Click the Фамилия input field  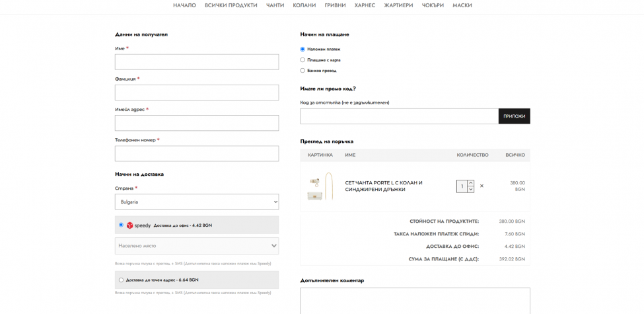[x=197, y=93]
